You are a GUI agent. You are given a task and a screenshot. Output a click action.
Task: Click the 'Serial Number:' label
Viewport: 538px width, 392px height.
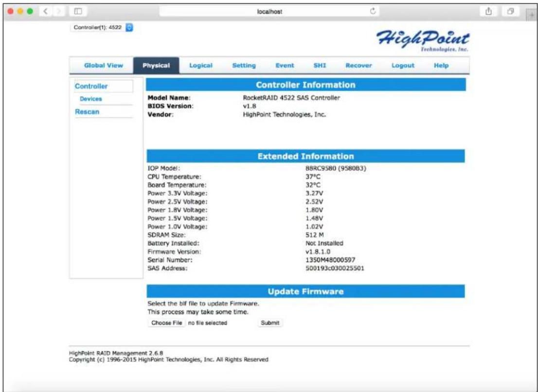[x=170, y=260]
